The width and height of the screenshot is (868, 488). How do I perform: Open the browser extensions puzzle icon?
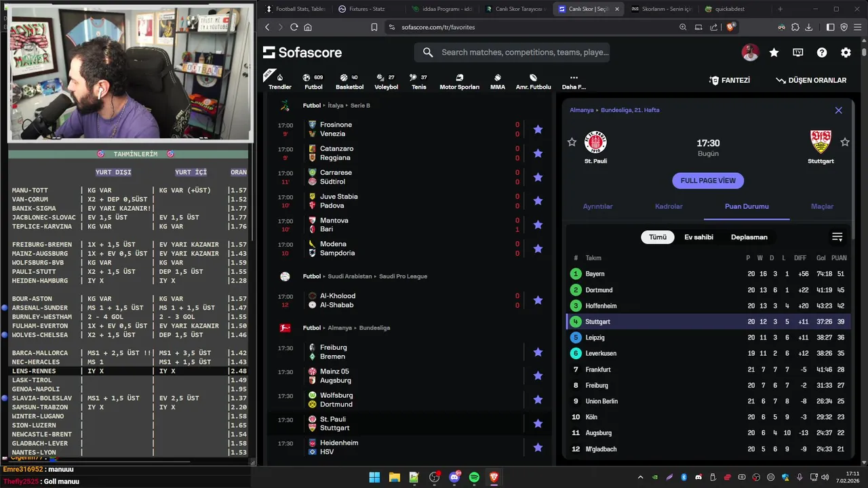click(795, 27)
